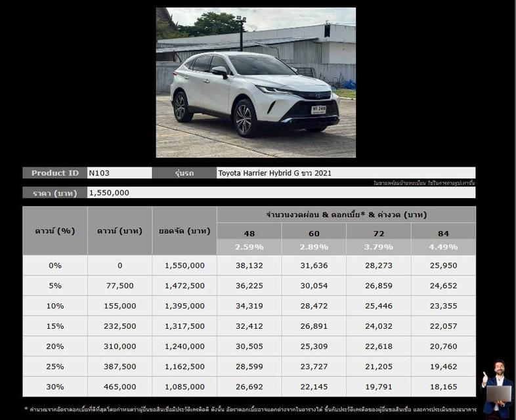Click the man holding laptop image
This screenshot has width=516, height=420.
coord(498,389)
